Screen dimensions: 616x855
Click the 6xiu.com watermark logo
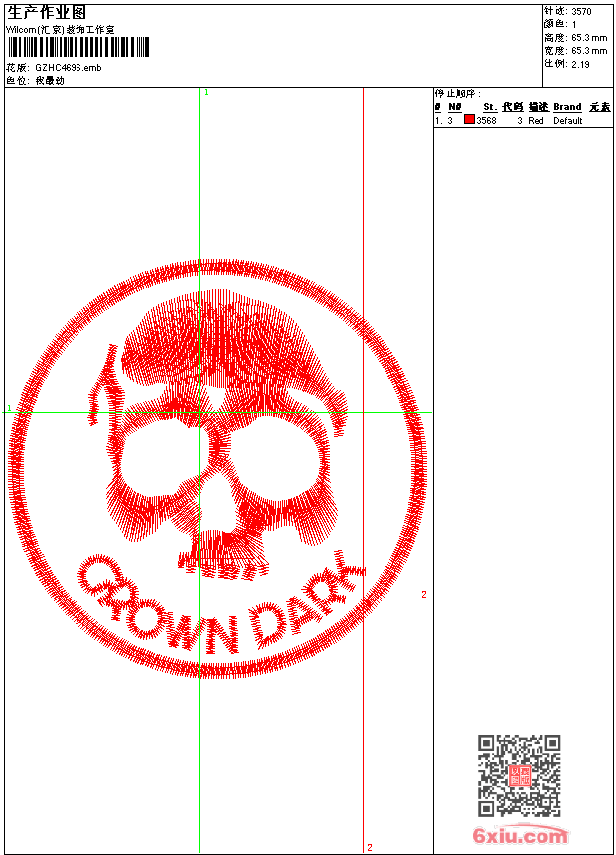[x=520, y=836]
